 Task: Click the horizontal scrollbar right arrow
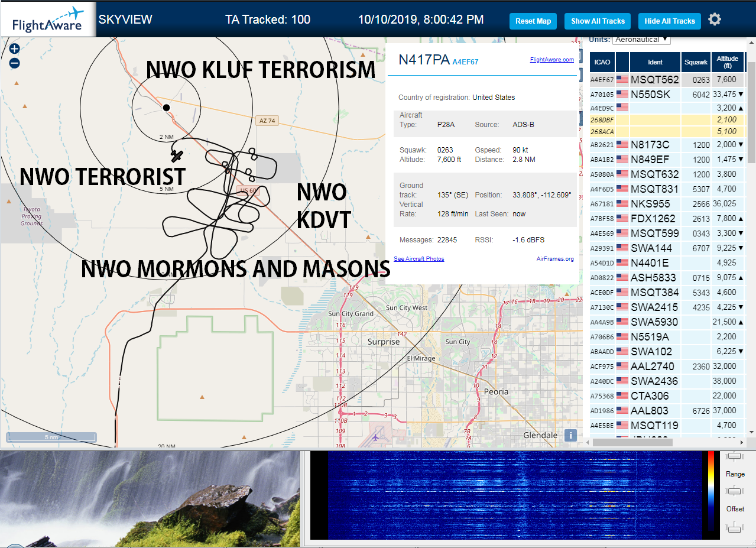click(741, 442)
